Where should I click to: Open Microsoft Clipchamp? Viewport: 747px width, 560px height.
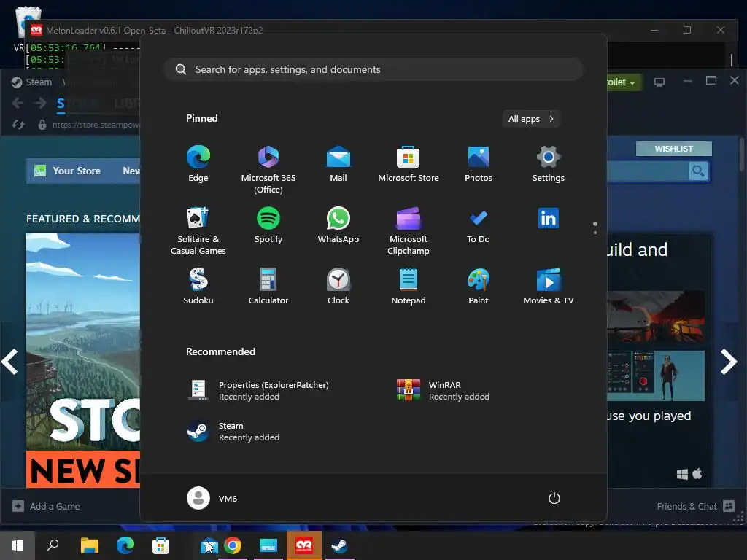pos(409,231)
